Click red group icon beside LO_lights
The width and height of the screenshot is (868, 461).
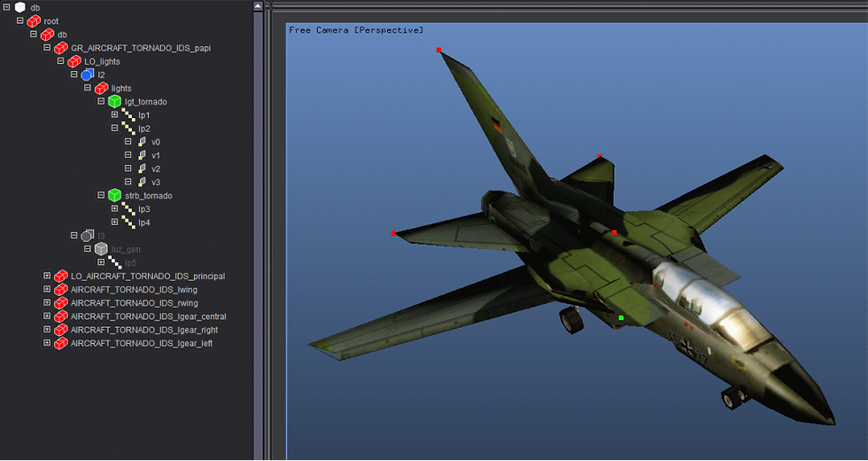coord(74,61)
